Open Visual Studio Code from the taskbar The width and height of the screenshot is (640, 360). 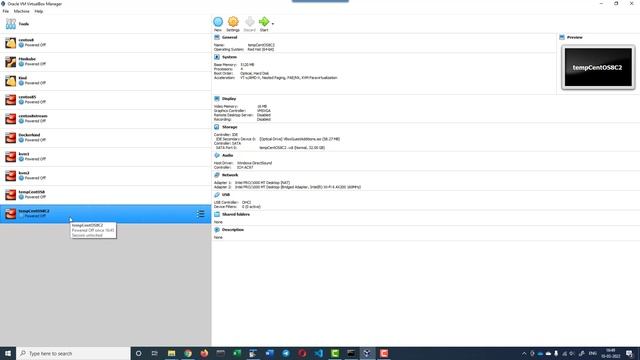[x=318, y=353]
